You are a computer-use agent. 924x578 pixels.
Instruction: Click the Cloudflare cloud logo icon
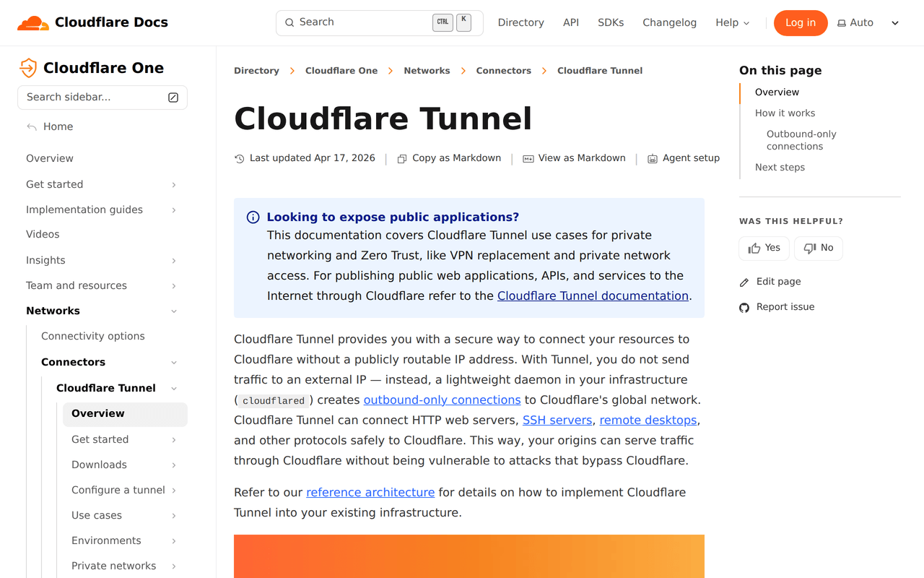[32, 23]
